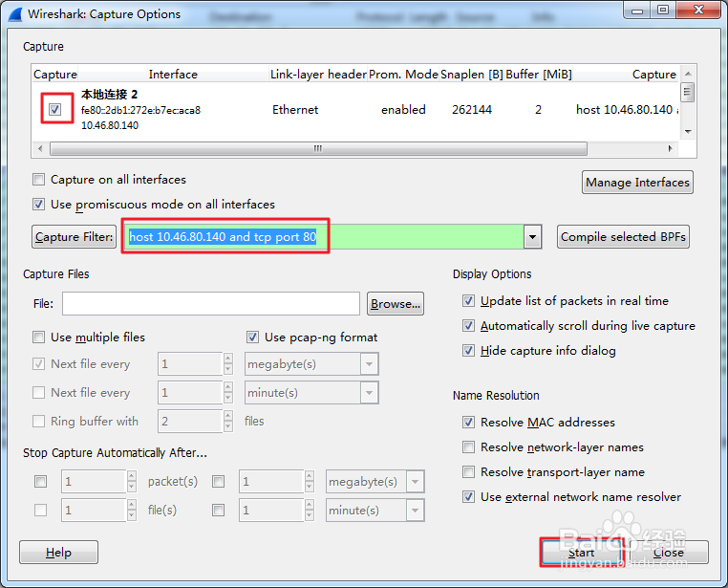
Task: Click the Browse... button for capture file
Action: 396,304
